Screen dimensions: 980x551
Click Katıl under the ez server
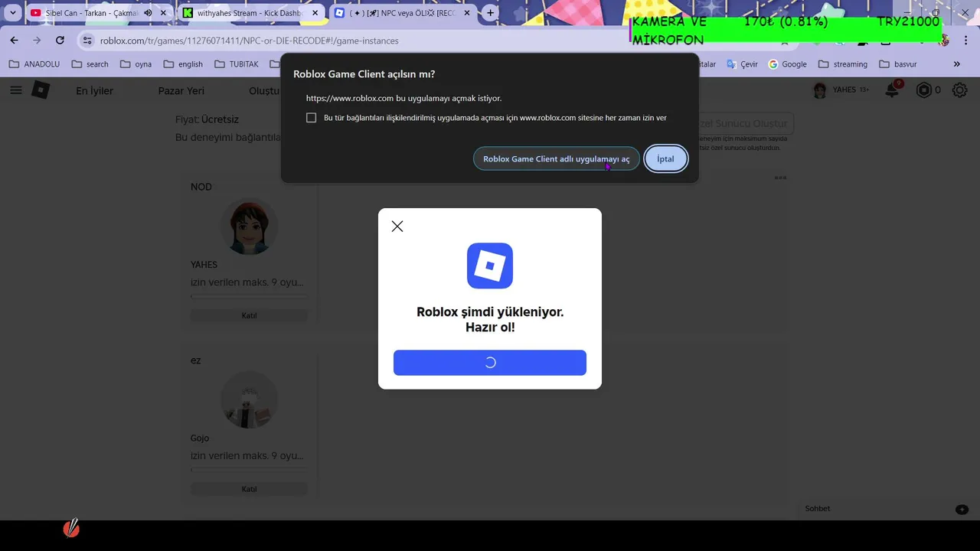click(x=249, y=489)
